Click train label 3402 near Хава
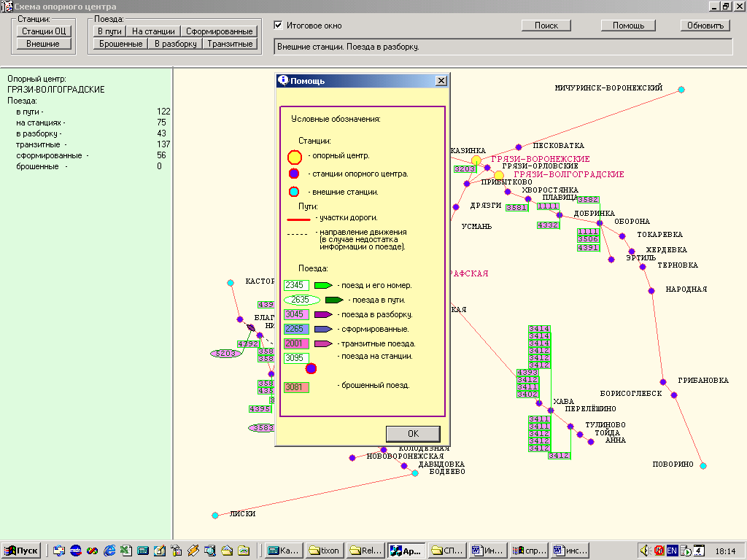This screenshot has height=560, width=747. coord(528,394)
